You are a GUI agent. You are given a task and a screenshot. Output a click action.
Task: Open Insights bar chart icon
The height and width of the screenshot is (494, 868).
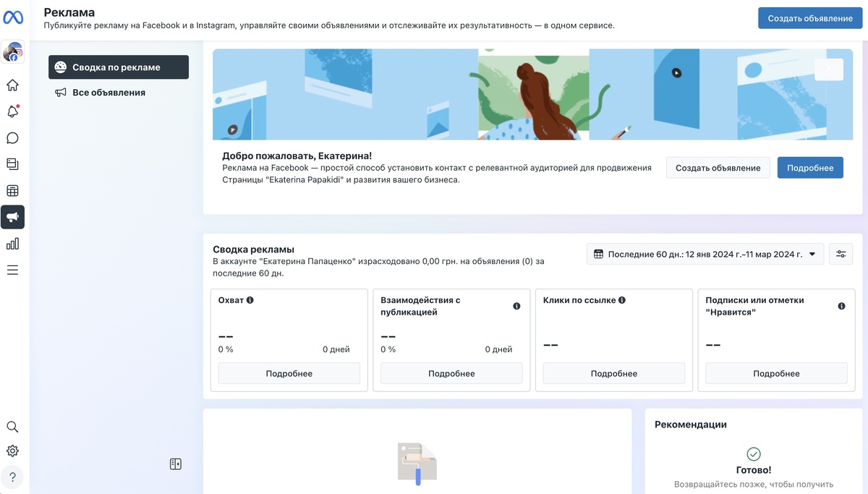click(x=12, y=244)
